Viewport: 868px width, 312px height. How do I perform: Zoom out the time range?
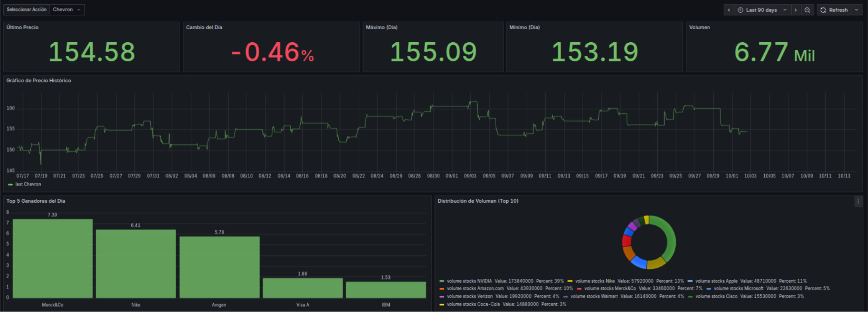tap(807, 10)
